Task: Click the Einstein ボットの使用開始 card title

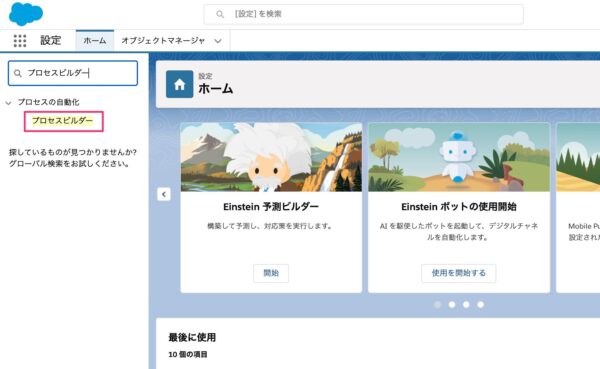Action: [x=459, y=207]
